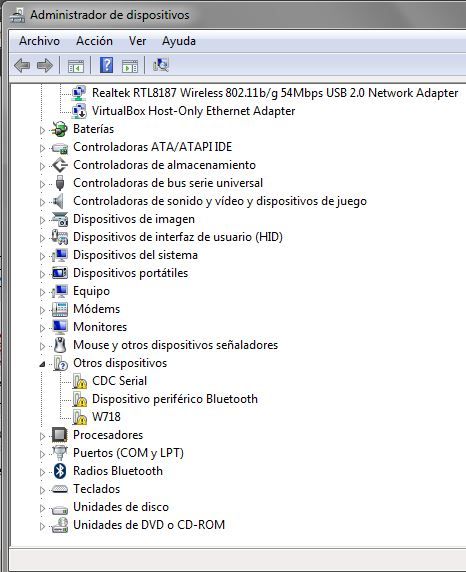Expand the Módems node arrow
Viewport: 466px width, 572px height.
pos(42,310)
